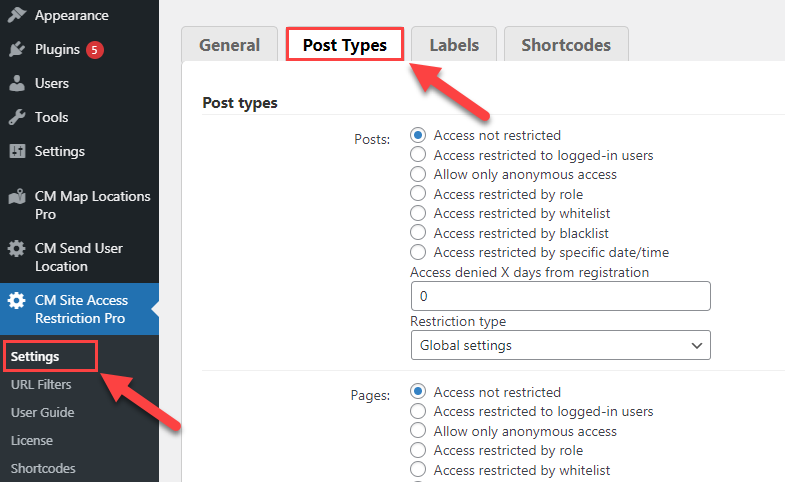Click the Users person icon
This screenshot has width=785, height=482.
(17, 83)
